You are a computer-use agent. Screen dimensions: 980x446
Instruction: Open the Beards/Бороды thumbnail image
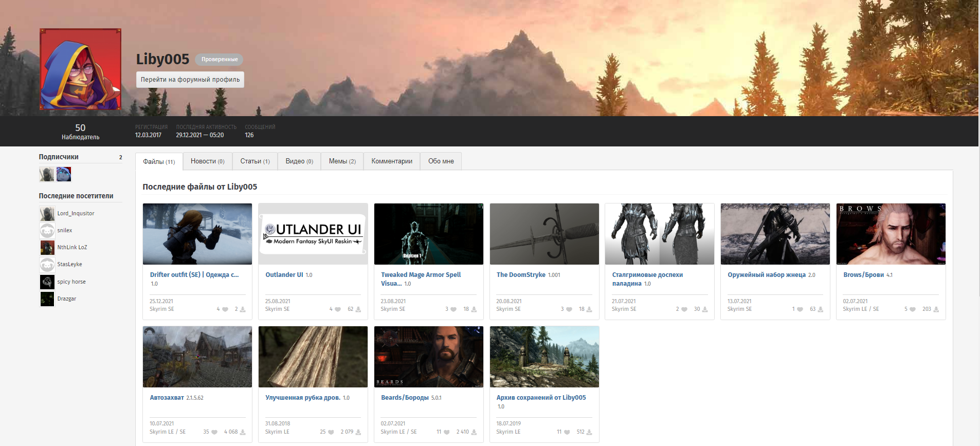click(429, 357)
